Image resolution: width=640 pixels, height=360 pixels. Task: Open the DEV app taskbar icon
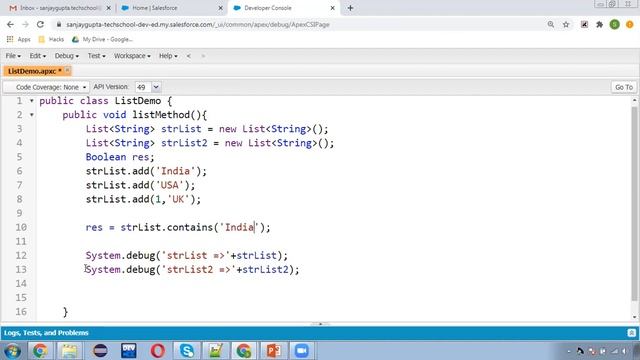(129, 351)
